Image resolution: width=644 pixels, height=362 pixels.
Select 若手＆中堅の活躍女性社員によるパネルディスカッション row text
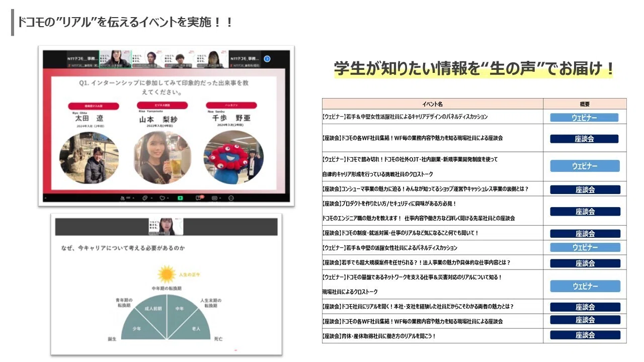click(390, 248)
